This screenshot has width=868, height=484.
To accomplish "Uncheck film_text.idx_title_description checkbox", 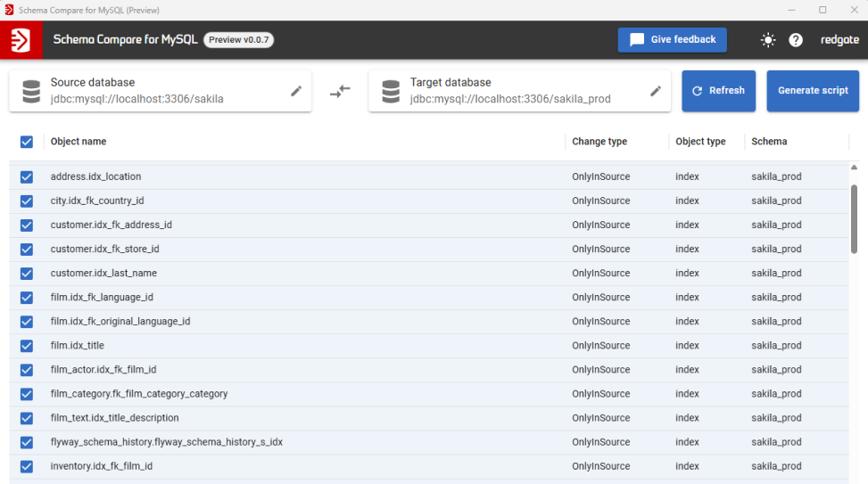I will click(27, 418).
